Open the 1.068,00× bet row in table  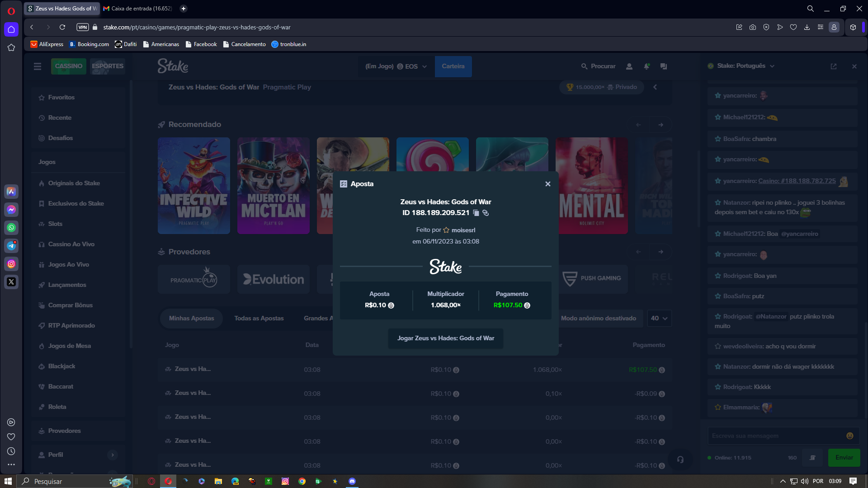(x=415, y=370)
